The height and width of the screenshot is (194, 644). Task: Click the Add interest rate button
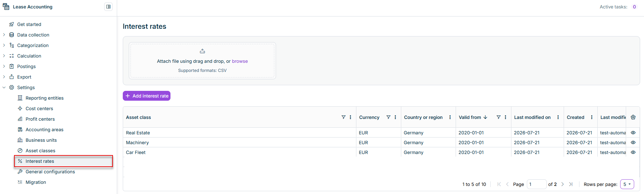pos(147,96)
